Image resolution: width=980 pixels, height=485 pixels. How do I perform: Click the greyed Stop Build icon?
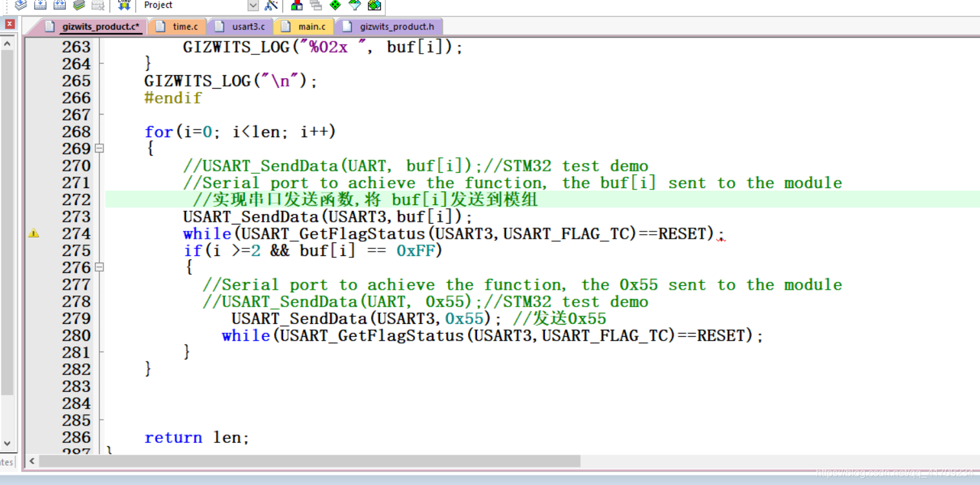click(x=98, y=5)
